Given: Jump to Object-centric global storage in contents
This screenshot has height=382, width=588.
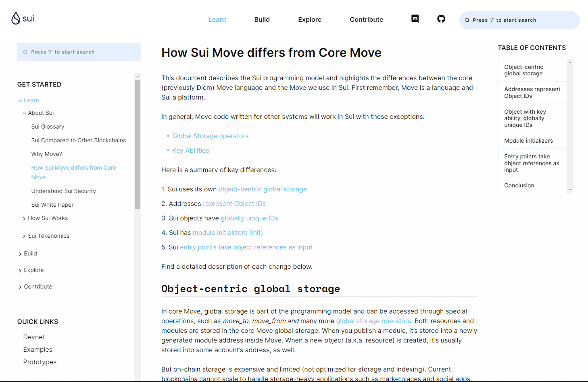Looking at the screenshot, I should pyautogui.click(x=523, y=70).
